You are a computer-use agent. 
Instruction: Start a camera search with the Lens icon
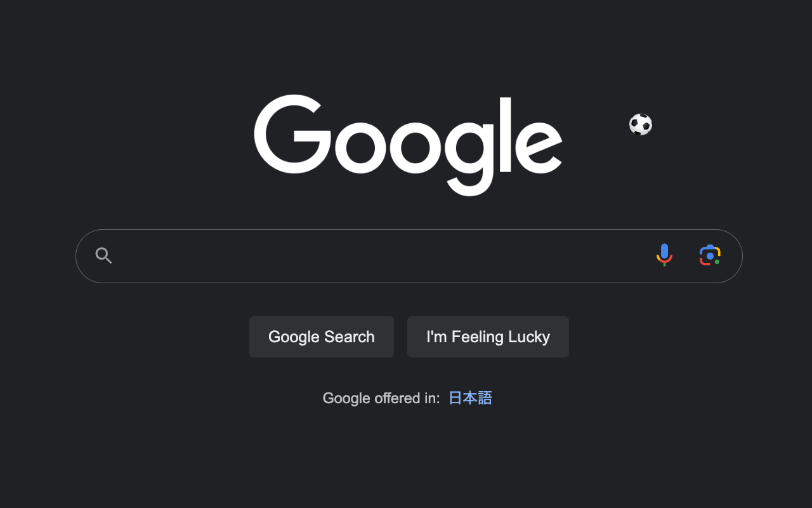(x=709, y=255)
